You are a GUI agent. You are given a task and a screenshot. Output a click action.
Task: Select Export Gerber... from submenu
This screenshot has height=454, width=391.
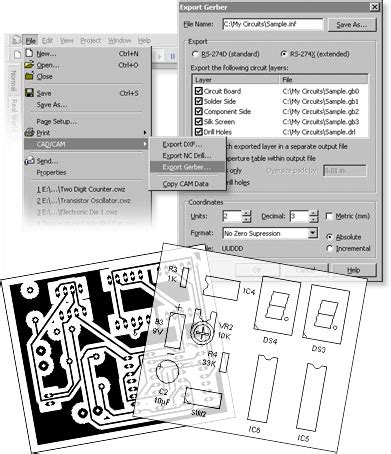click(x=187, y=167)
